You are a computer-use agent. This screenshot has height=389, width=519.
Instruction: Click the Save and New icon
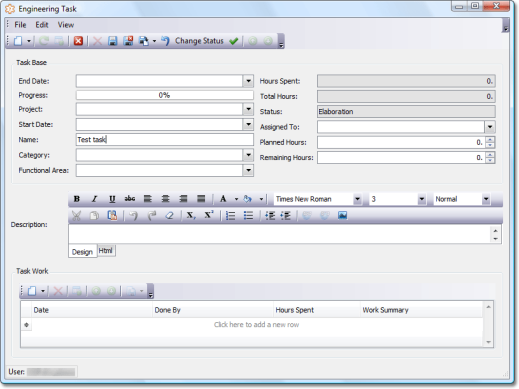(144, 41)
